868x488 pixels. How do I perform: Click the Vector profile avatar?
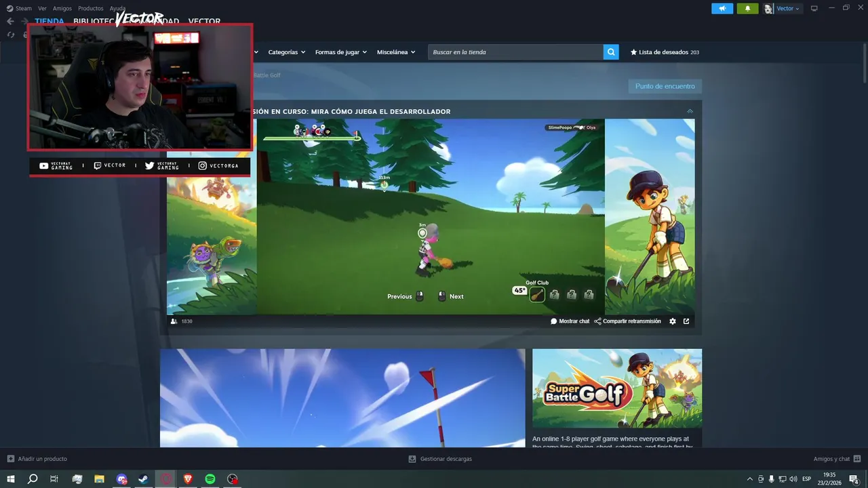tap(768, 8)
